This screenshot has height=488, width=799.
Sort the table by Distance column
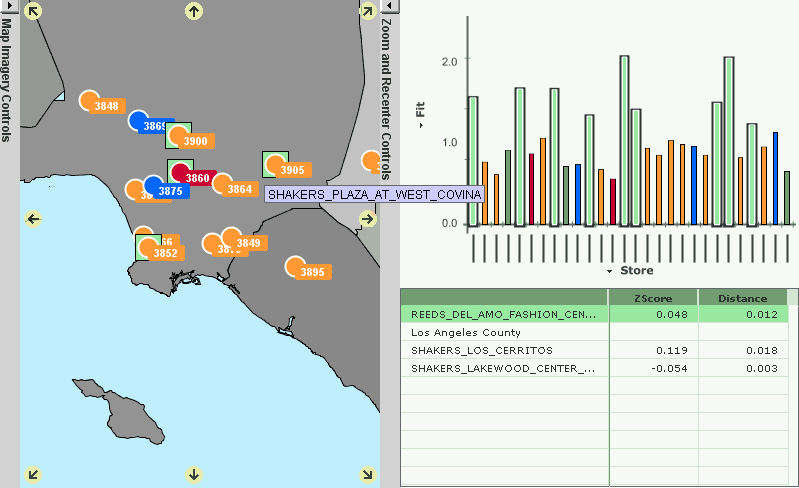(742, 298)
